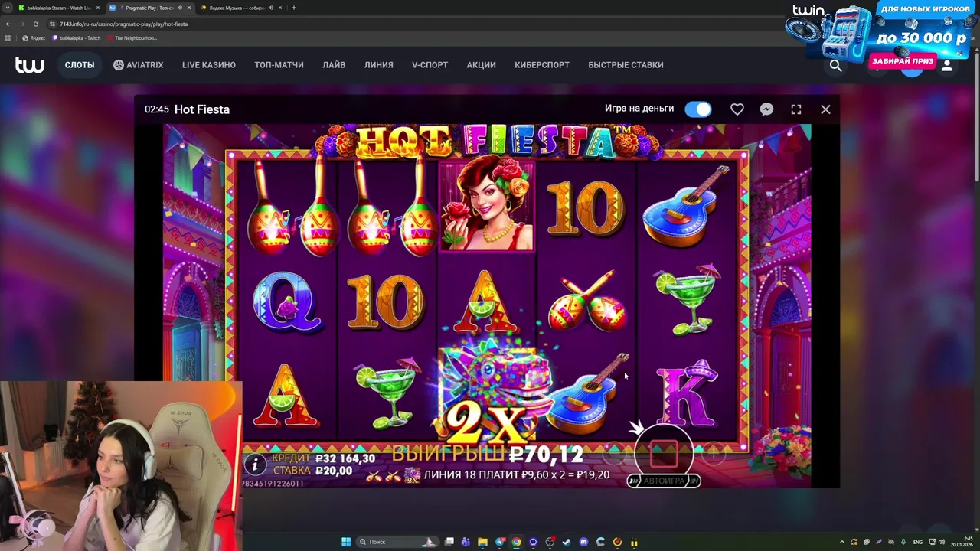Go to Линия section
Viewport: 980px width, 551px height.
click(379, 65)
